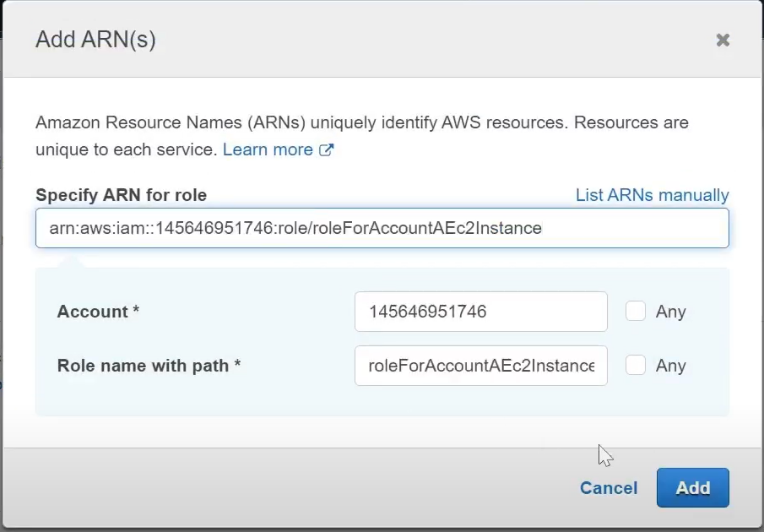Click into the Account number field
This screenshot has height=532, width=764.
481,312
